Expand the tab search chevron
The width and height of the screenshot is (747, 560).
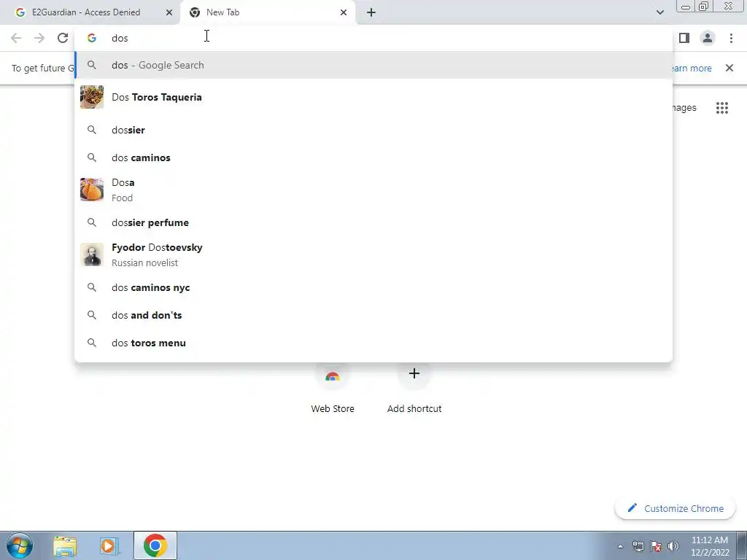(x=659, y=12)
